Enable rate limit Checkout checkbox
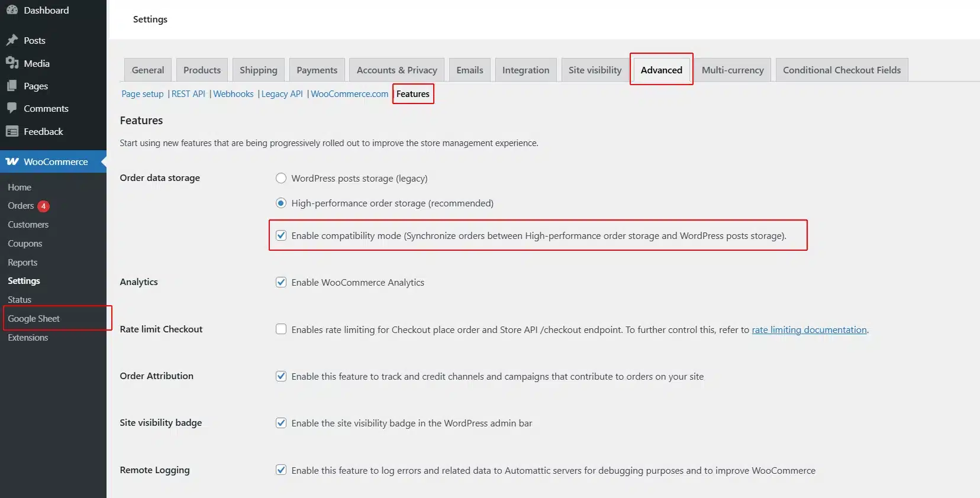The height and width of the screenshot is (498, 980). point(281,329)
